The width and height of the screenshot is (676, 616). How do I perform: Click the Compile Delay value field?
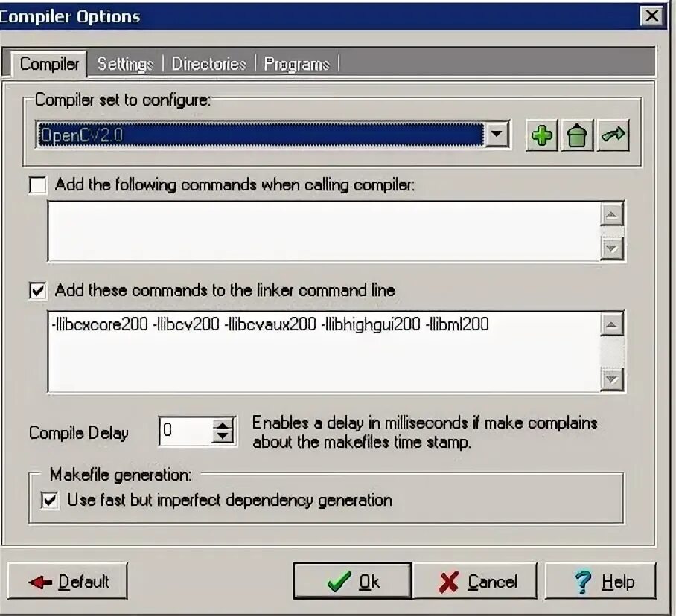point(186,431)
